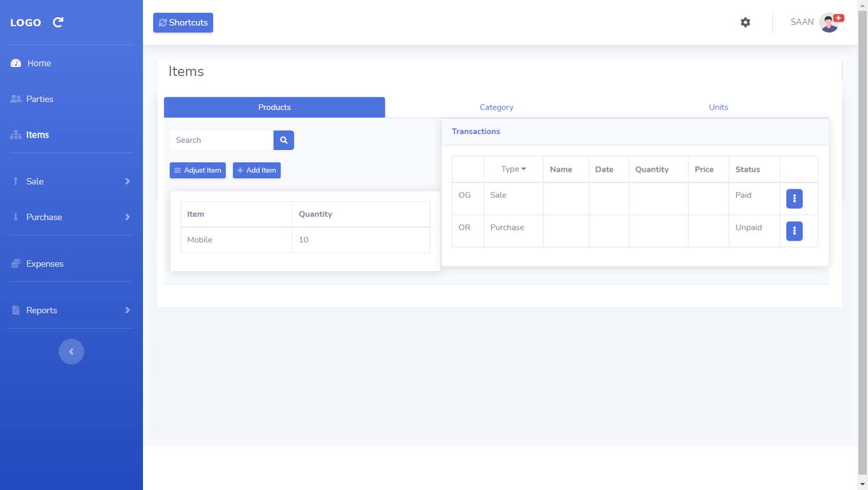Click the refresh icon next to LOGO
The image size is (868, 490).
point(57,22)
